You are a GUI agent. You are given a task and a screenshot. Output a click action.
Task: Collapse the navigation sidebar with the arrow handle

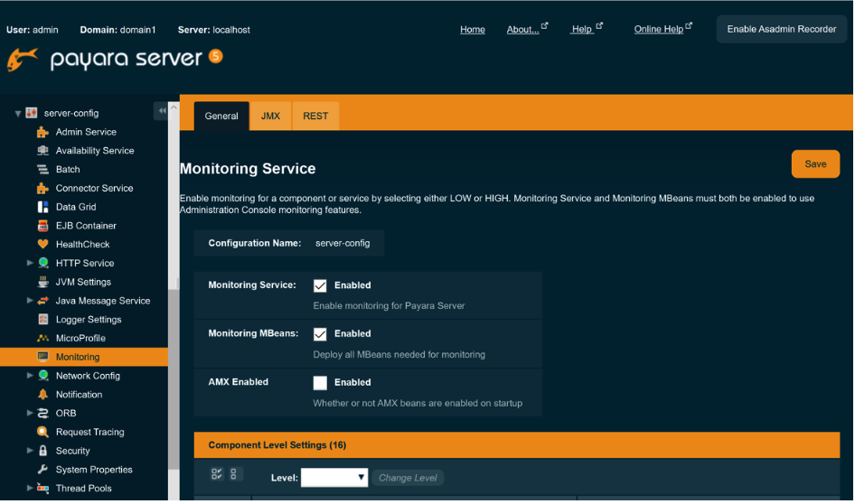162,110
